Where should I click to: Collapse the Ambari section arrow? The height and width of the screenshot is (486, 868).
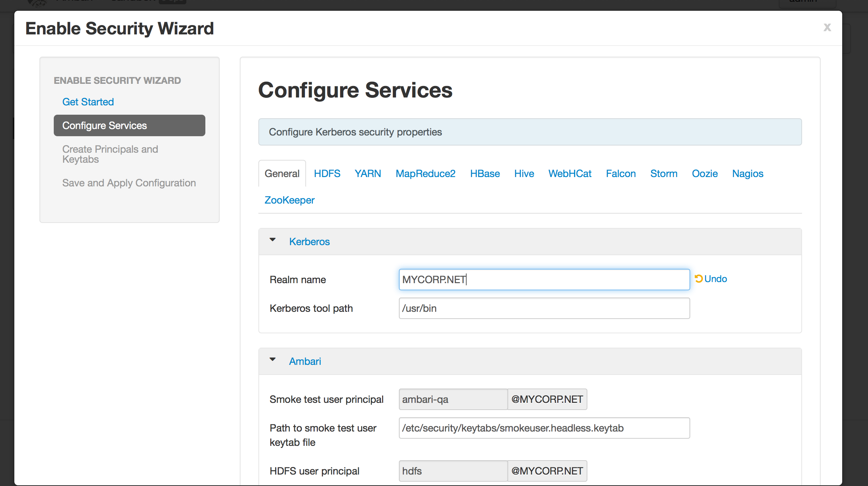point(272,359)
